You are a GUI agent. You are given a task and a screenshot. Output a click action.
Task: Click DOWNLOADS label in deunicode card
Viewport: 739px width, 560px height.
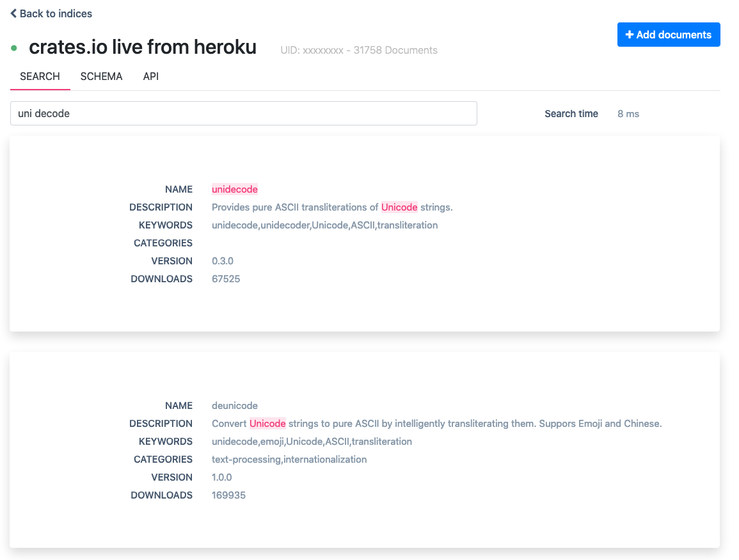tap(162, 495)
